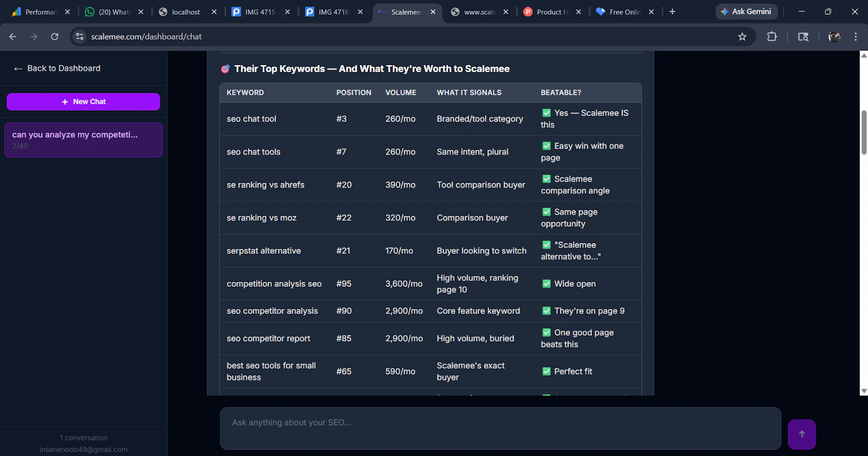
Task: Click the WHAT IT SIGNALS column header
Action: (x=469, y=93)
